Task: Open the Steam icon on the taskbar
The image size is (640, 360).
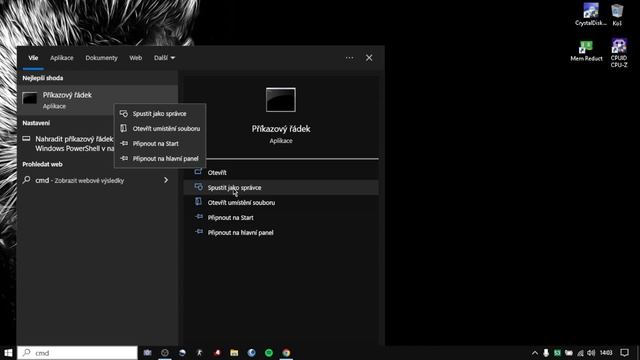Action: (x=182, y=353)
